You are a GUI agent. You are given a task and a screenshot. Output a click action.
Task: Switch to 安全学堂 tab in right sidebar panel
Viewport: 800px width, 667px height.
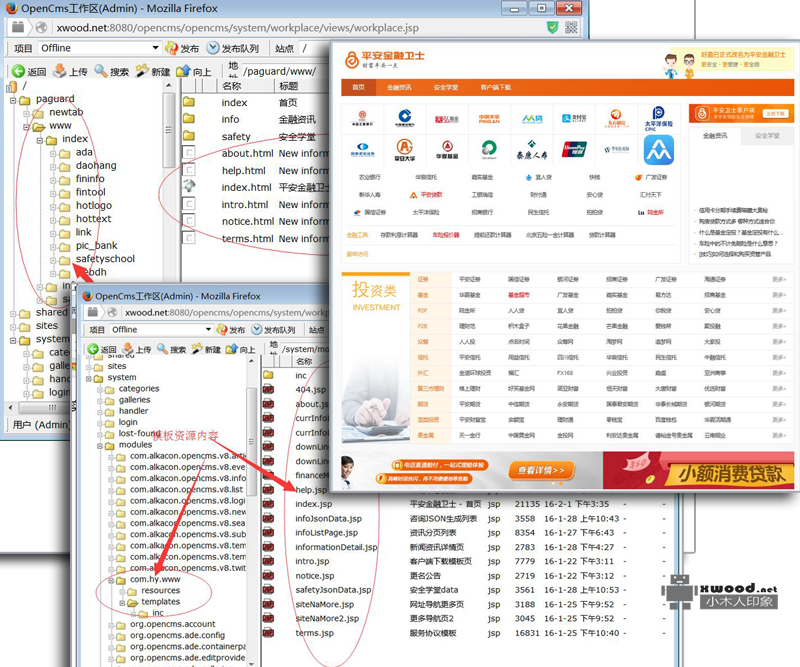pos(767,136)
